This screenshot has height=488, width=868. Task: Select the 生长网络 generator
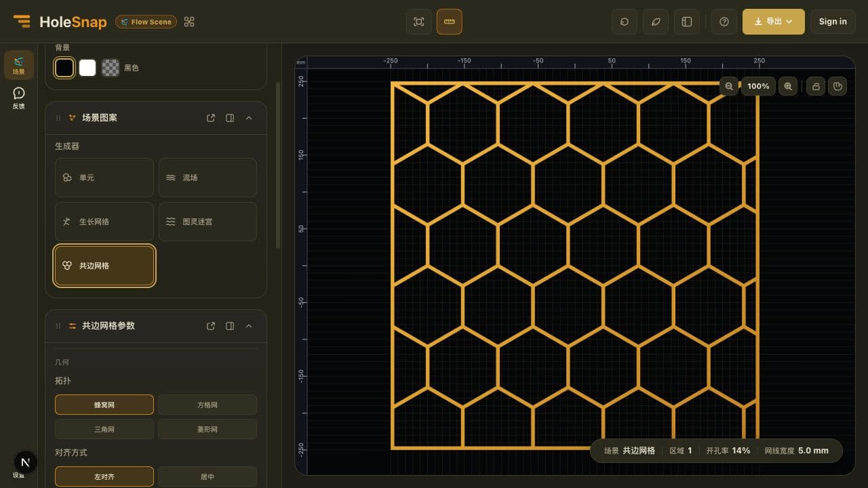click(x=104, y=222)
